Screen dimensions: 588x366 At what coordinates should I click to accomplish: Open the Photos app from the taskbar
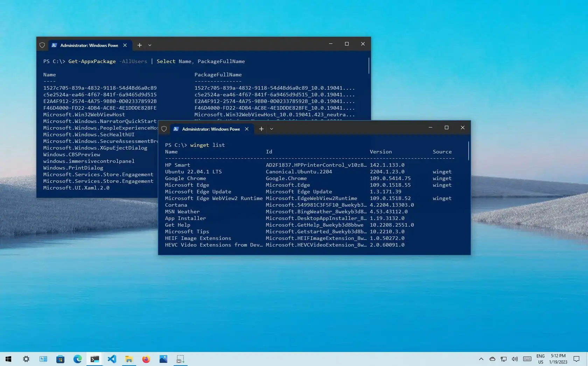[163, 359]
